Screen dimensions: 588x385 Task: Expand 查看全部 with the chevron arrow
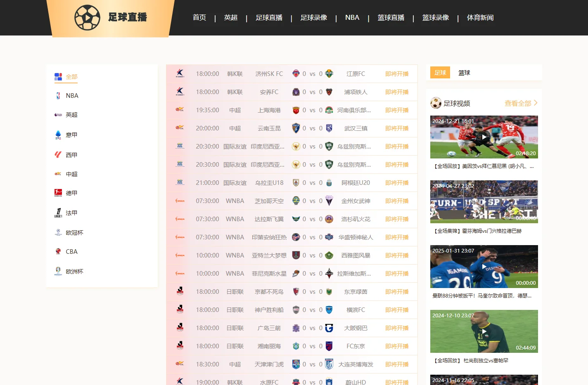[x=521, y=103]
